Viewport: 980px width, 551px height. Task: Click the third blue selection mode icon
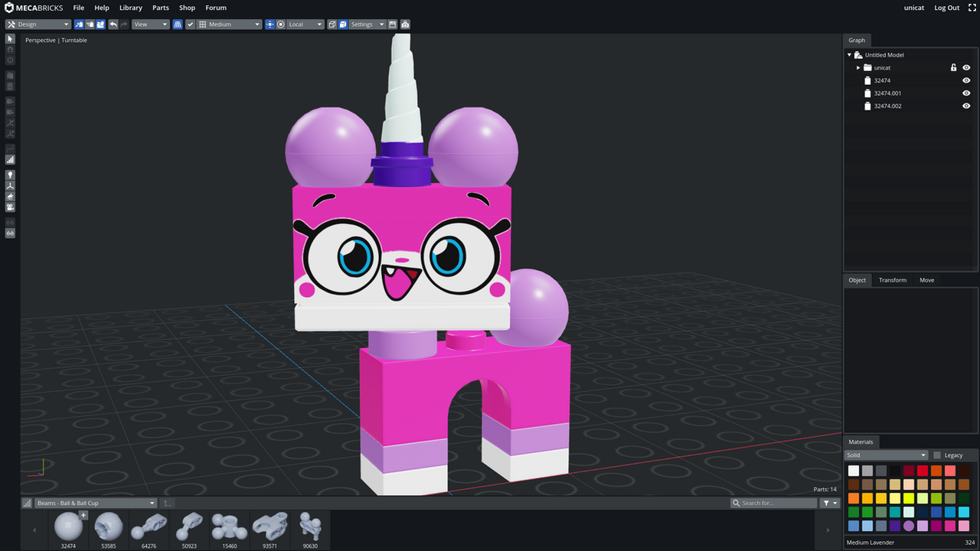coord(100,24)
